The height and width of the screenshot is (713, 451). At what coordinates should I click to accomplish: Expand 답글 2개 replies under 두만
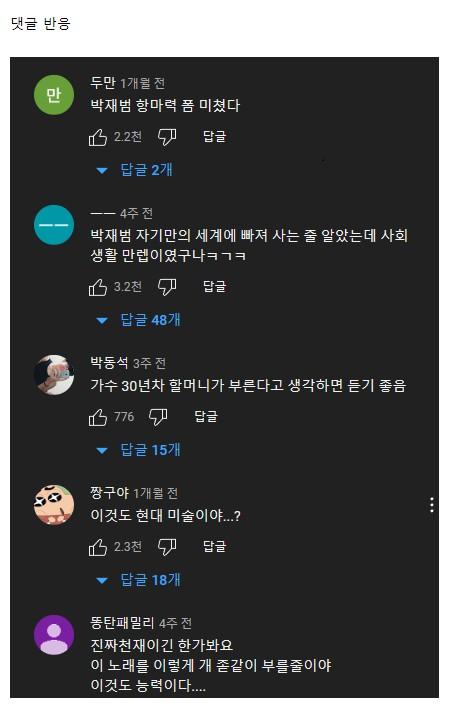click(x=135, y=170)
